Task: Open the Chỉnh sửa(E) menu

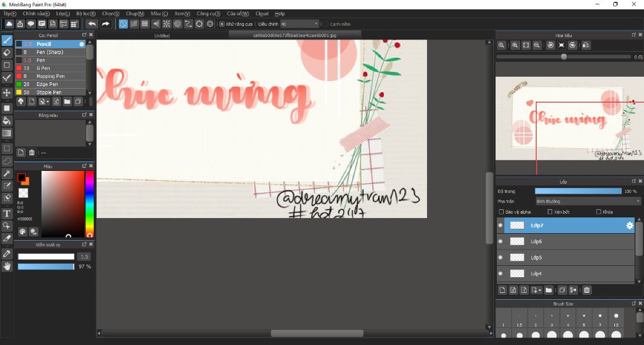Action: [x=36, y=14]
